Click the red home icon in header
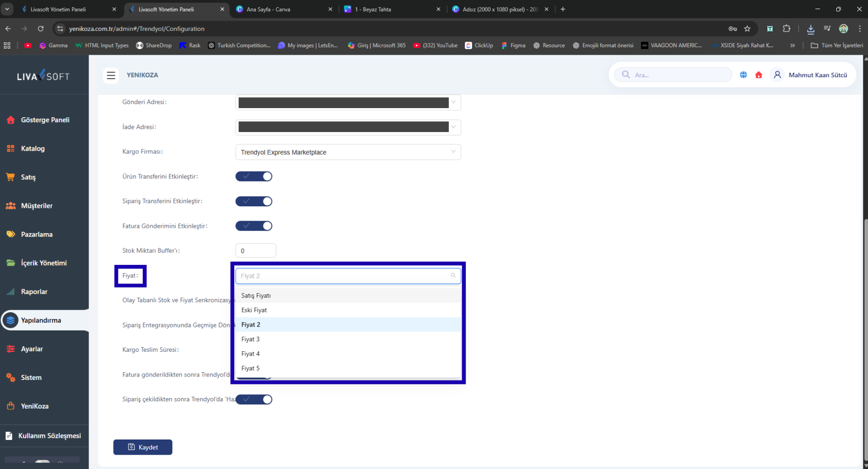 coord(759,75)
